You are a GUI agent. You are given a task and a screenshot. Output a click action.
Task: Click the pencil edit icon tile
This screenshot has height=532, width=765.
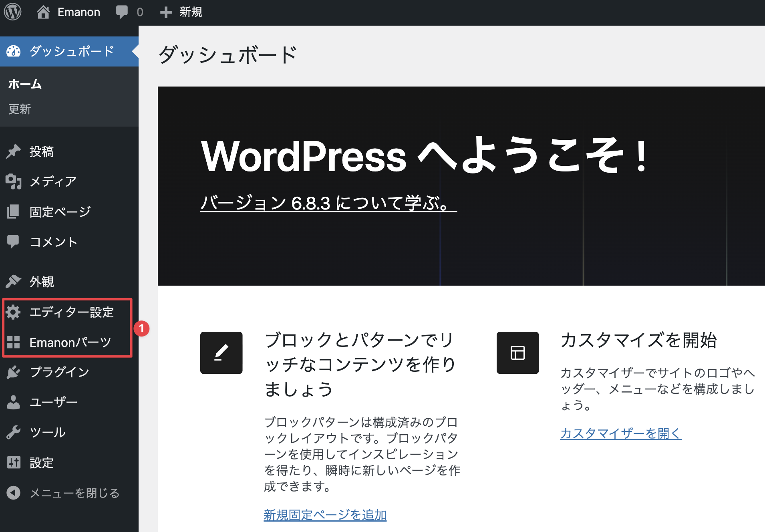[x=221, y=353]
